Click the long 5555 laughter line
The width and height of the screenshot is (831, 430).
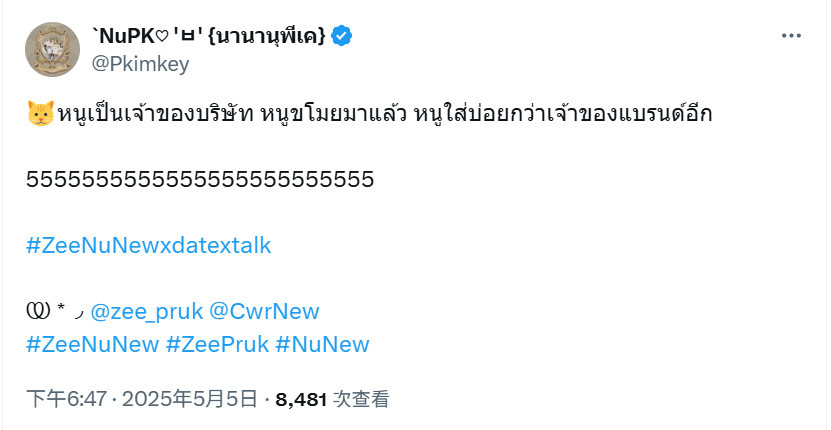click(200, 179)
